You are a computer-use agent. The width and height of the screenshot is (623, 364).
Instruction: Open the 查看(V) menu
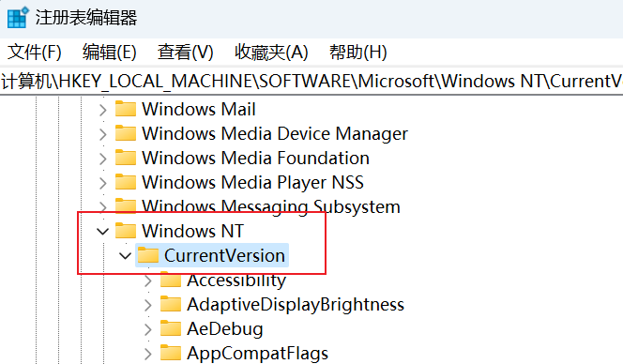coord(186,53)
